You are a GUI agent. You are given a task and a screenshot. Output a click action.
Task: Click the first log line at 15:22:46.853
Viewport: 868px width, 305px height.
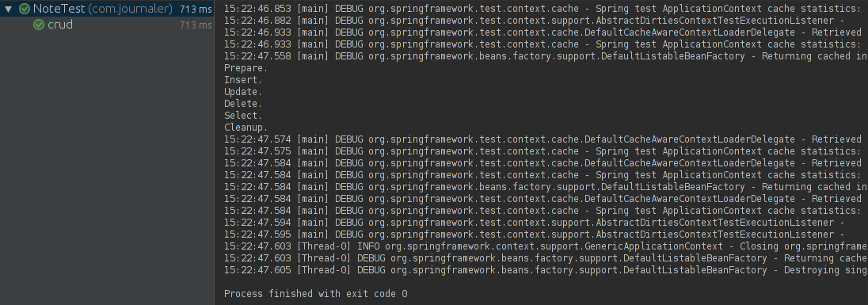click(x=543, y=8)
